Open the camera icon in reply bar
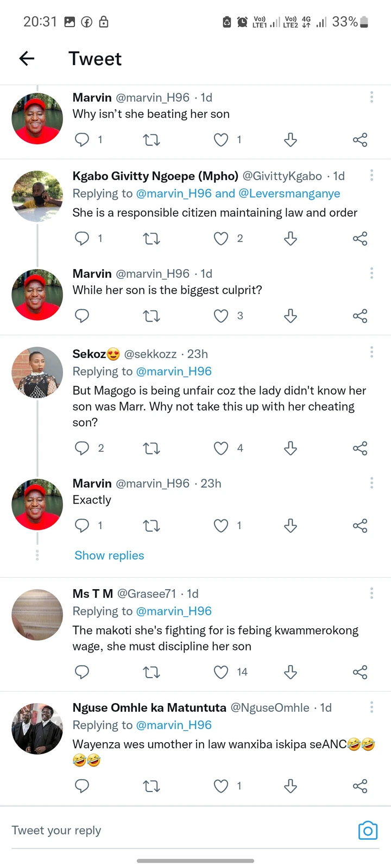This screenshot has width=391, height=868. click(x=368, y=831)
